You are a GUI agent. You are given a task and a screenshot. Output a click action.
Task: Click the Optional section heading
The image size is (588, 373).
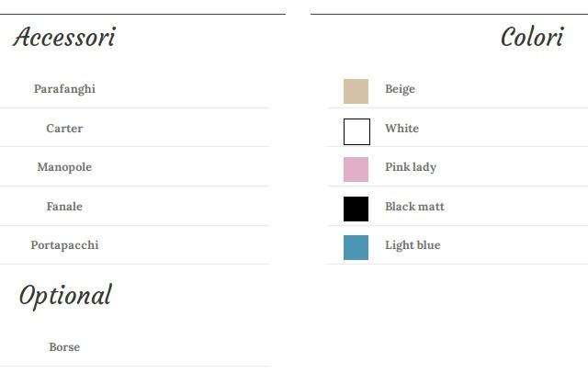[x=65, y=296]
